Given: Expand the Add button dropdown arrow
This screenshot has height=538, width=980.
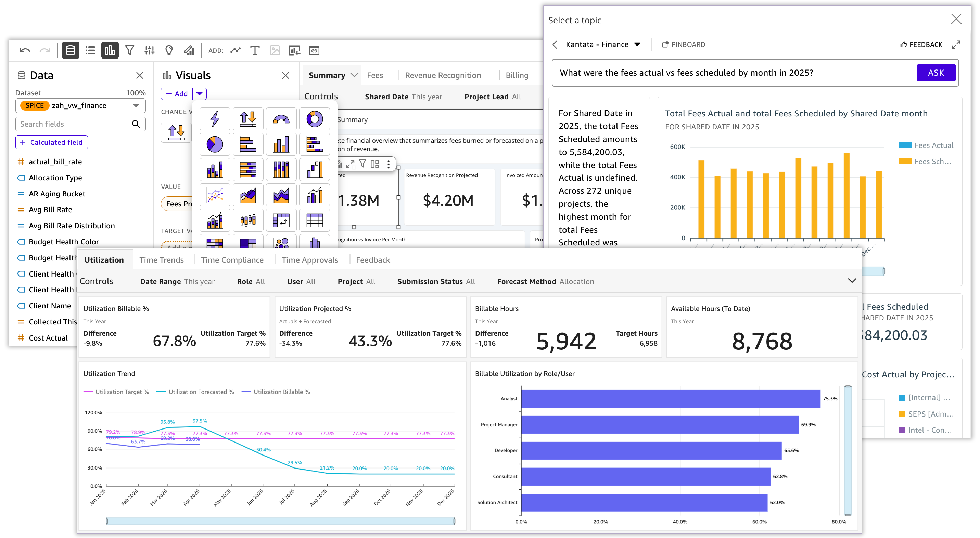Looking at the screenshot, I should (x=199, y=93).
